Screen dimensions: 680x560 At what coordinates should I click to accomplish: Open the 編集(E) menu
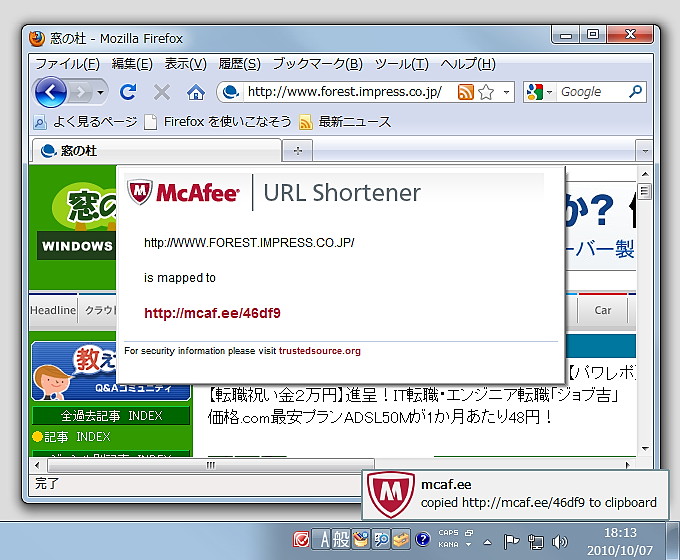132,64
